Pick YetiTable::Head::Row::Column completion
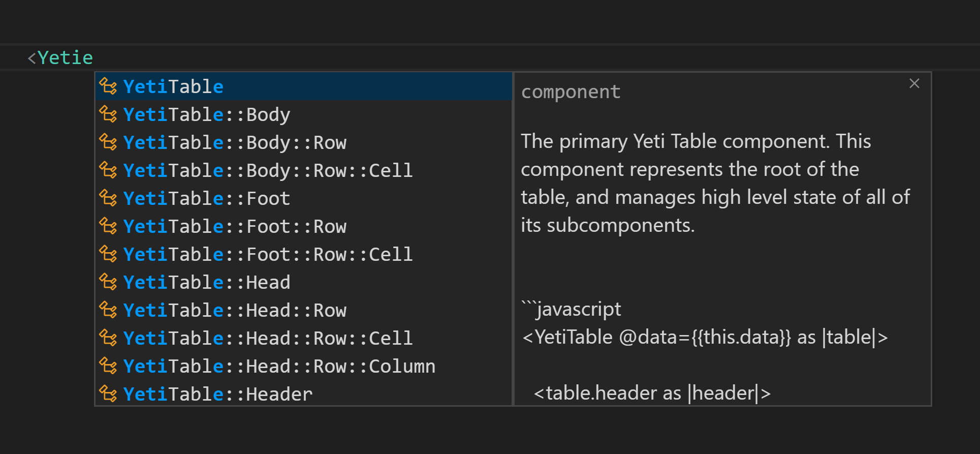Screen dimensions: 980x454 [279, 367]
